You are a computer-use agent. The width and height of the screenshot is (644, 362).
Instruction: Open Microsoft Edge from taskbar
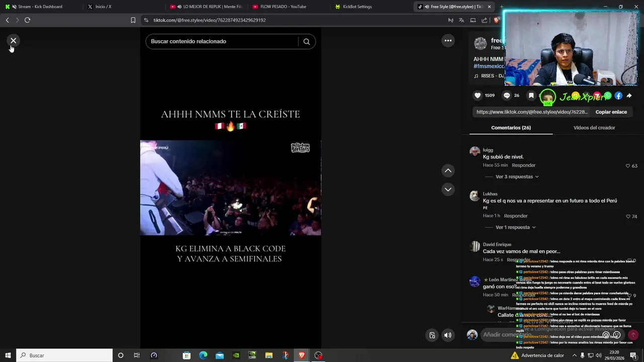(203, 355)
